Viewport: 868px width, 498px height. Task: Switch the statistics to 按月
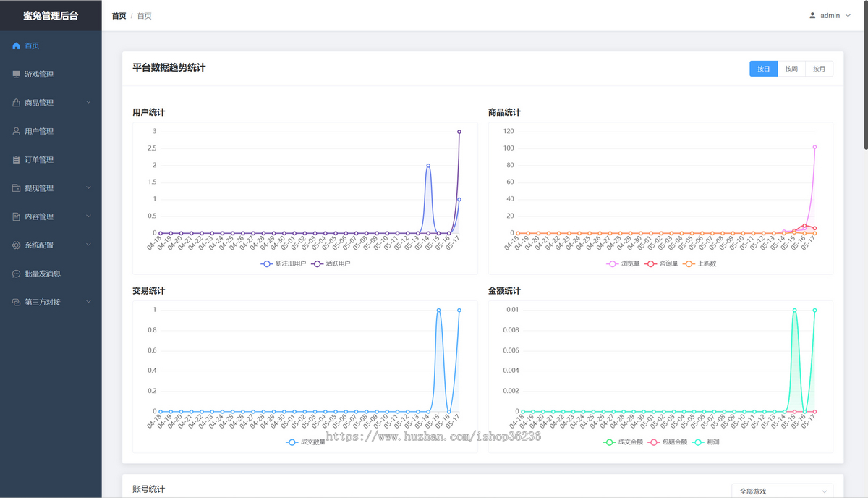[819, 69]
